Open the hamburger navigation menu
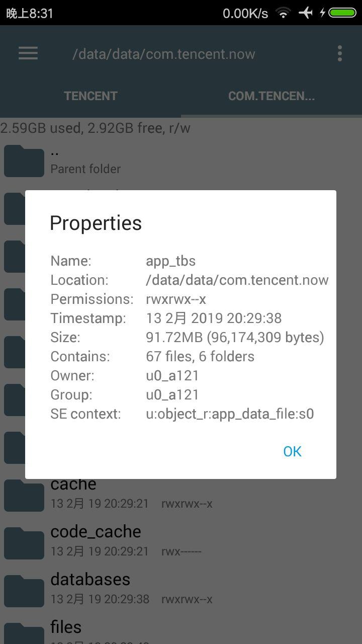The height and width of the screenshot is (644, 362). 28,53
